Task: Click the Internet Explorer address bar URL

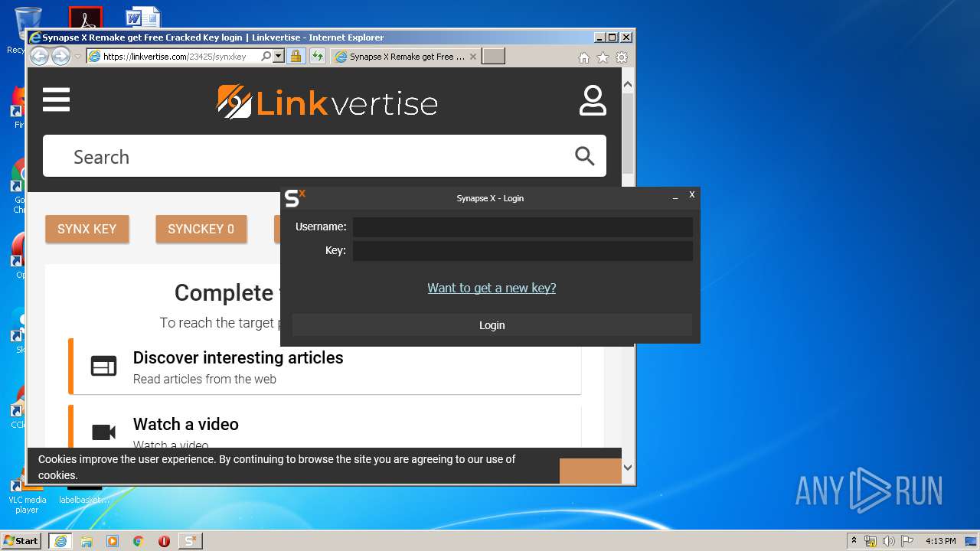Action: (x=175, y=57)
